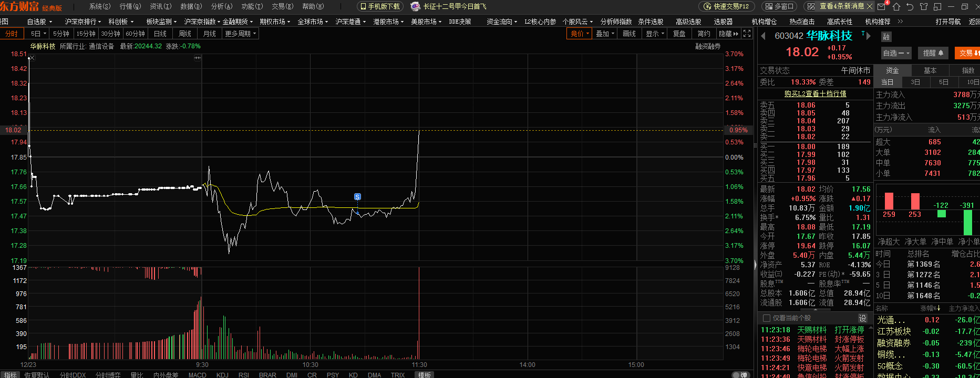This screenshot has height=378, width=980.
Task: Open the 显示 display dropdown
Action: (655, 34)
